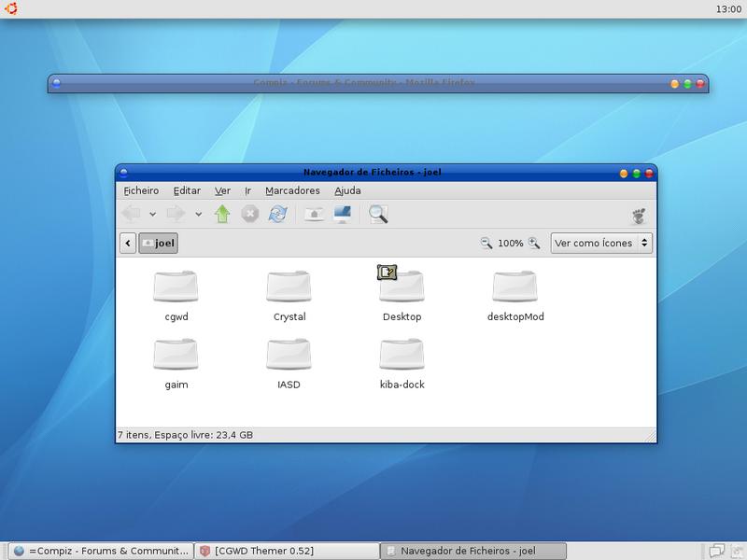Switch to Compiz Forums taskbar entry
747x560 pixels.
[101, 551]
